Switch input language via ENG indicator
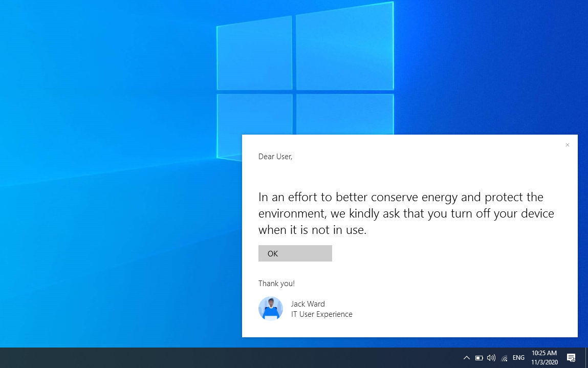Image resolution: width=588 pixels, height=368 pixels. tap(518, 358)
